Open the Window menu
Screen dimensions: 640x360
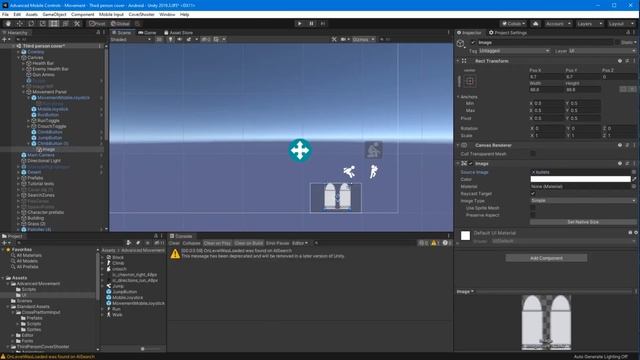tap(167, 14)
